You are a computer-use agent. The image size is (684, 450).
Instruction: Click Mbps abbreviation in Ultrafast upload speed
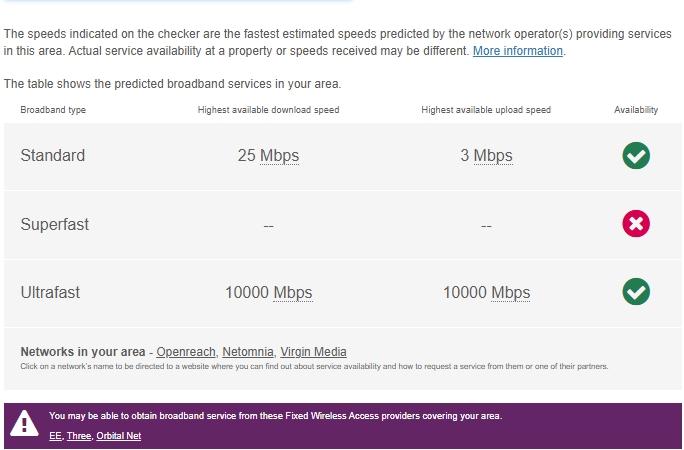click(x=510, y=293)
